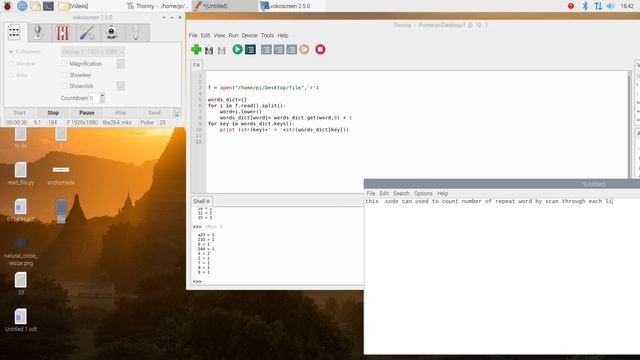640x360 pixels.
Task: Click the Step into icon in Thonny toolbar
Action: (x=279, y=49)
